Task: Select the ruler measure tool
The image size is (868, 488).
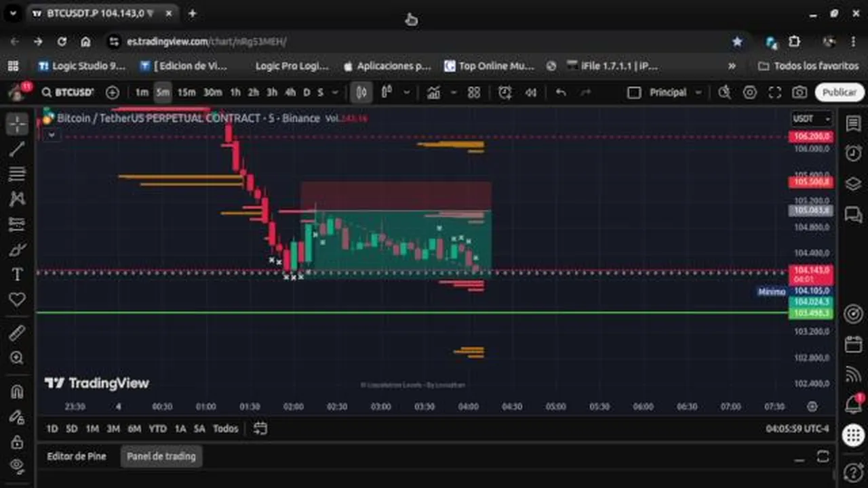Action: click(x=17, y=333)
